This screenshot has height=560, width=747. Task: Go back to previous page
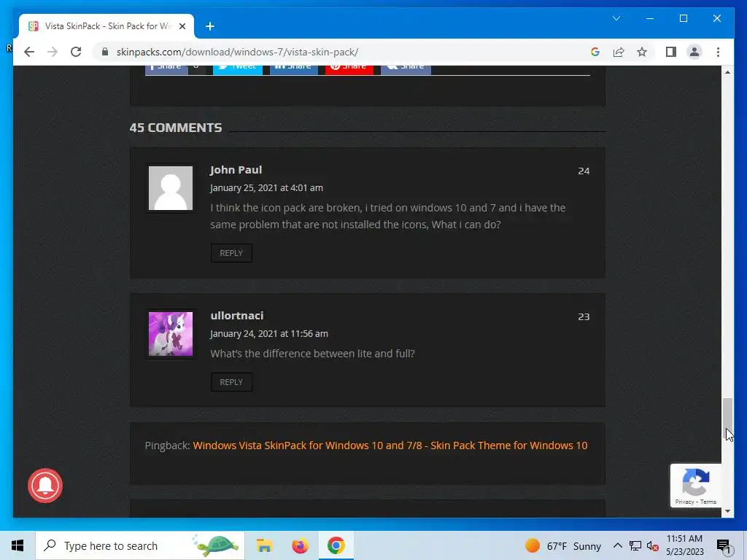pyautogui.click(x=29, y=52)
